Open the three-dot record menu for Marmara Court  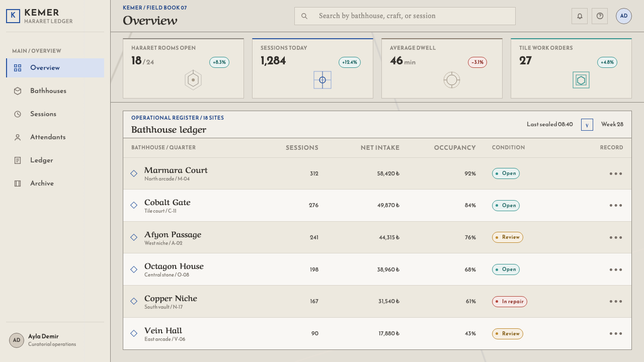click(x=616, y=173)
